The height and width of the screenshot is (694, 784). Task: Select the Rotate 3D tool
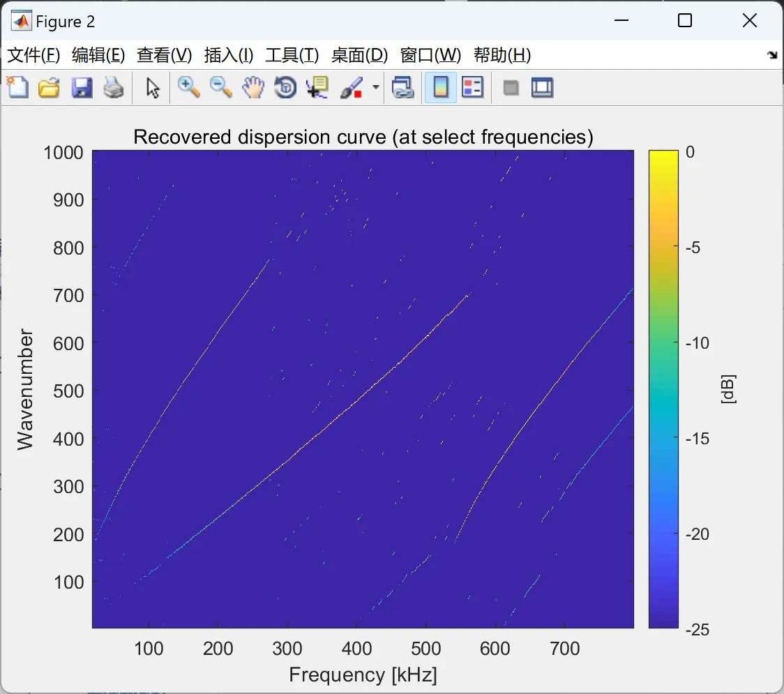[285, 87]
